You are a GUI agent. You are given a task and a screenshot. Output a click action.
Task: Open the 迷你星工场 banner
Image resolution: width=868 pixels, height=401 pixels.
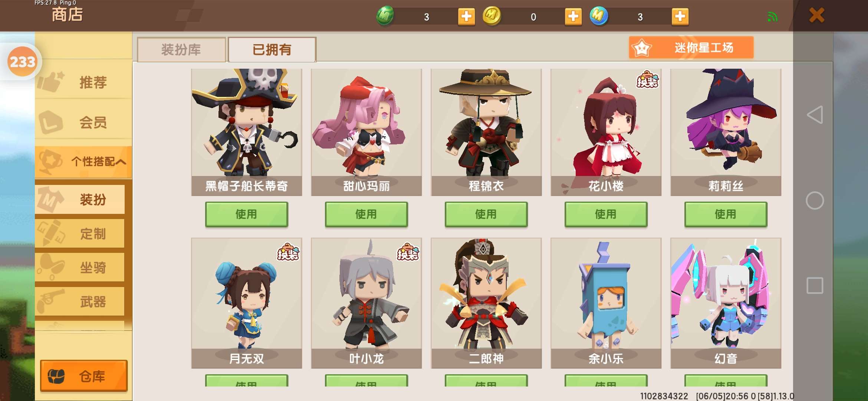pos(691,48)
